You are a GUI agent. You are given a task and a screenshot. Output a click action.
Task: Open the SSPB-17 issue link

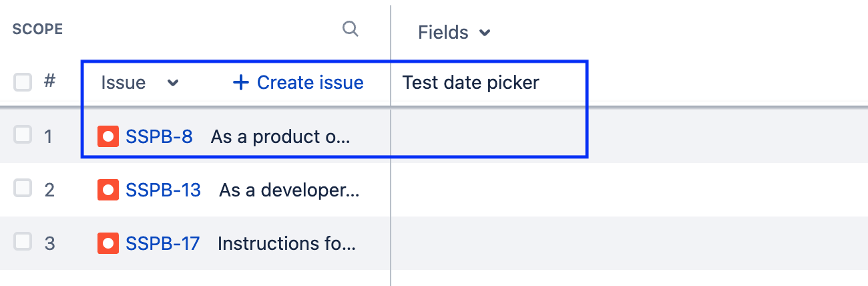click(162, 243)
